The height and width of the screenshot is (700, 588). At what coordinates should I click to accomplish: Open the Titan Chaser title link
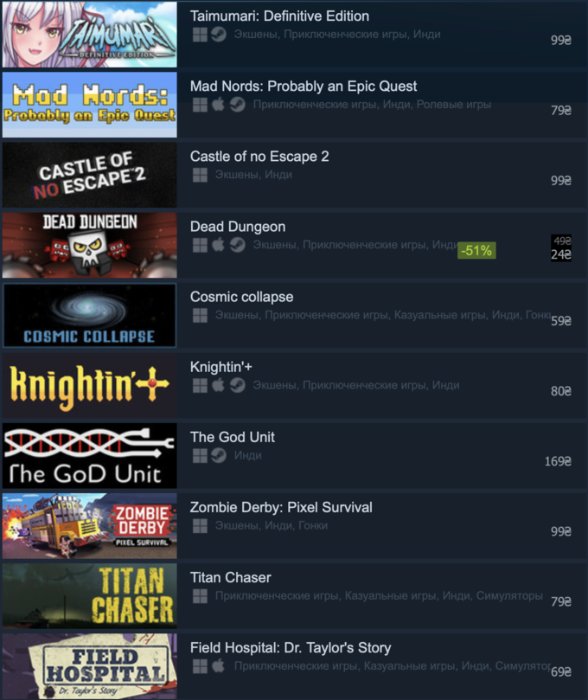click(230, 578)
